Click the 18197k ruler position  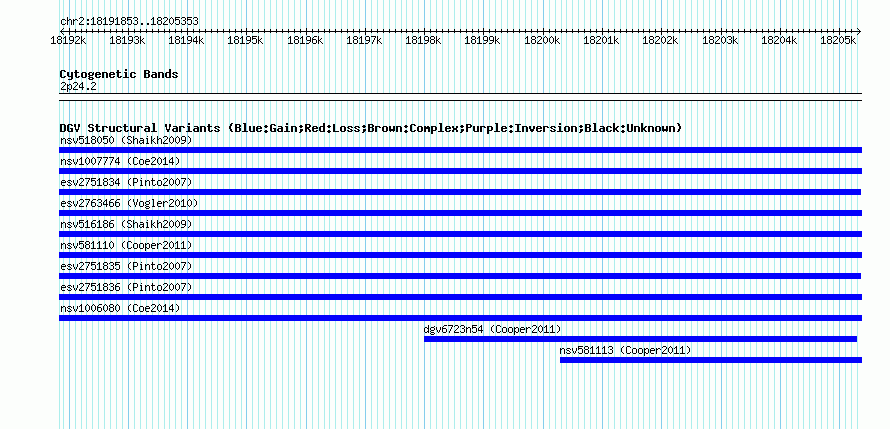364,40
